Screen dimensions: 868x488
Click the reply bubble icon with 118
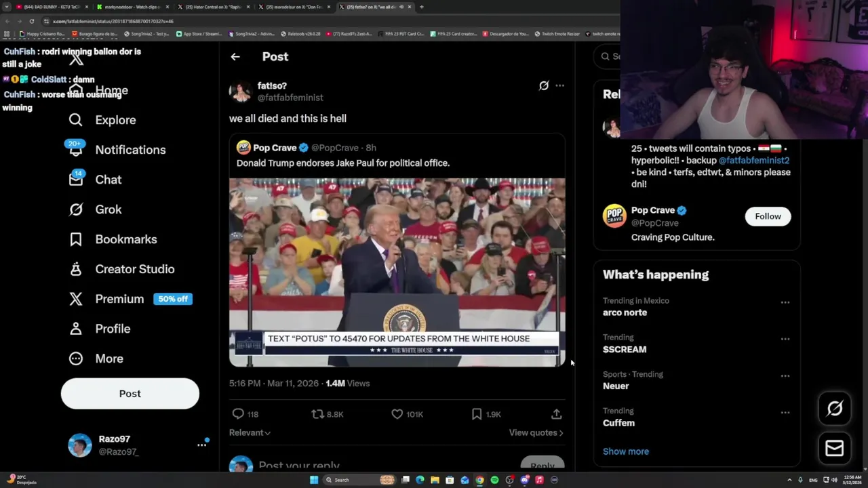238,414
